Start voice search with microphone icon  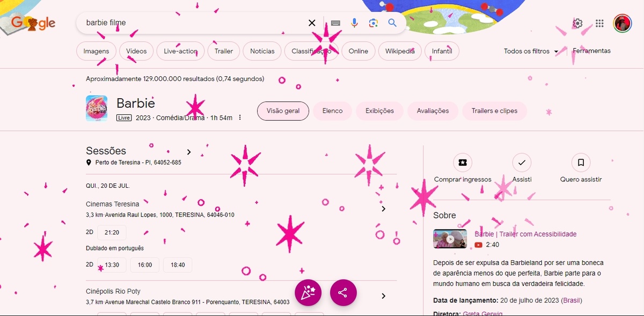(x=354, y=23)
